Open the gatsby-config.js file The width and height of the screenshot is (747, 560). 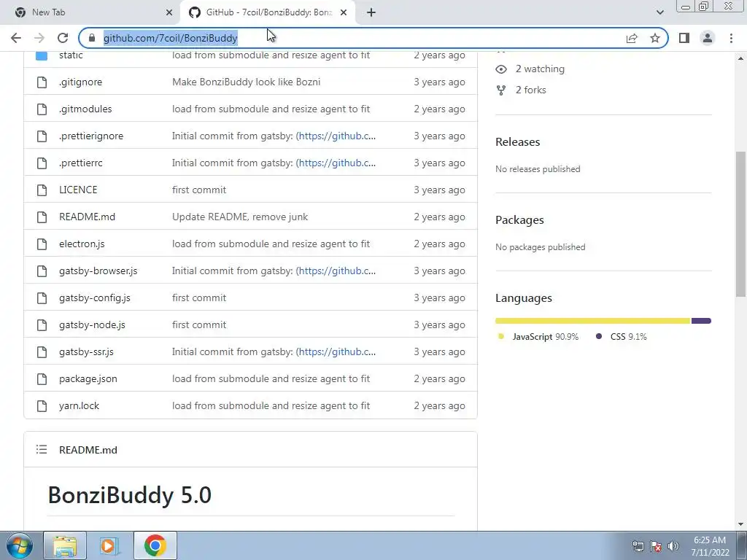pos(94,298)
